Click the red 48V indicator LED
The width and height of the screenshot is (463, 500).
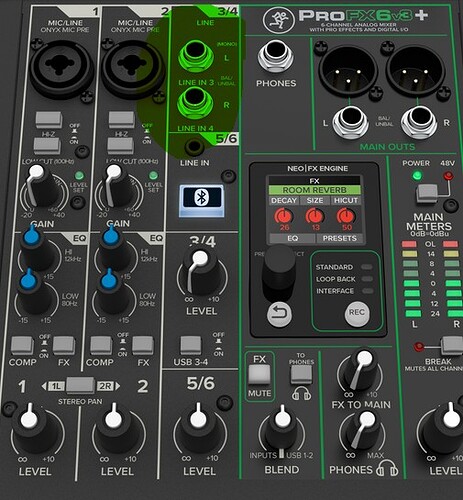[448, 175]
